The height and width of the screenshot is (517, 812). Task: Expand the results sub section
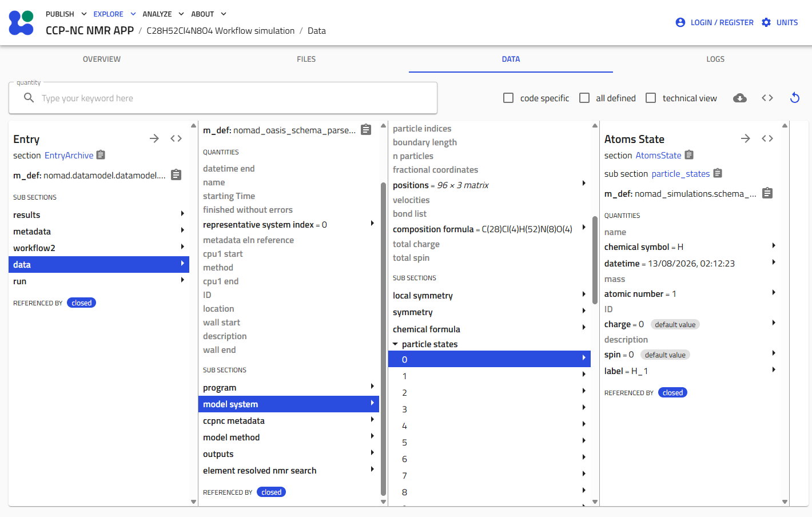tap(99, 214)
